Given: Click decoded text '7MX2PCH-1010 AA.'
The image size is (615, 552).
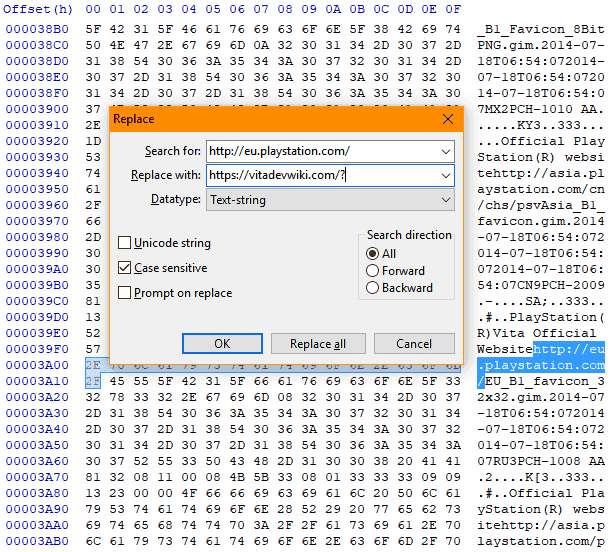Looking at the screenshot, I should pyautogui.click(x=541, y=109).
